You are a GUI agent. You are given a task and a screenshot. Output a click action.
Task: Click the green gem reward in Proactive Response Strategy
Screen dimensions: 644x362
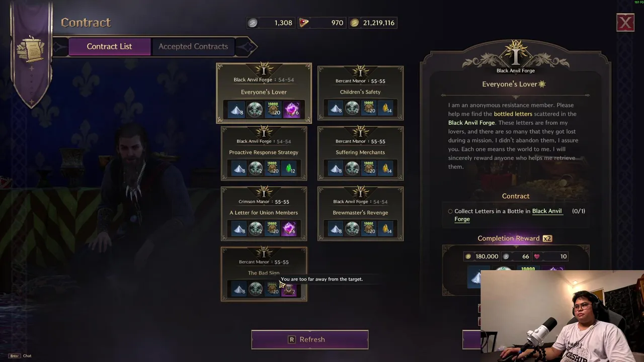click(x=290, y=168)
